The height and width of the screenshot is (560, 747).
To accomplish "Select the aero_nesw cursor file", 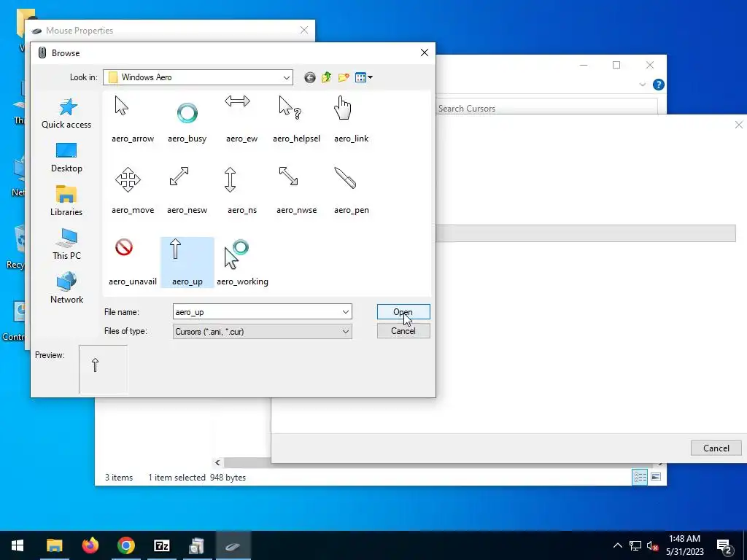I will (x=187, y=190).
